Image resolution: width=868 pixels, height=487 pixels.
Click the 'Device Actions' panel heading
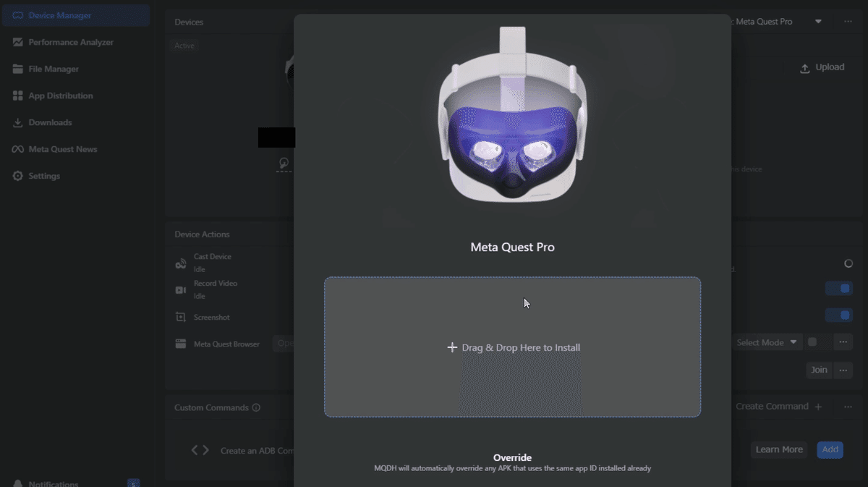coord(202,234)
